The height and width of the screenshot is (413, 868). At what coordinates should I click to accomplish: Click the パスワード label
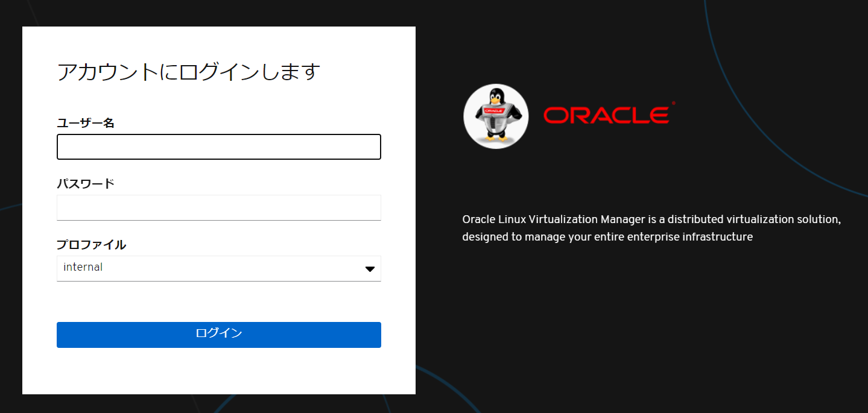[86, 184]
